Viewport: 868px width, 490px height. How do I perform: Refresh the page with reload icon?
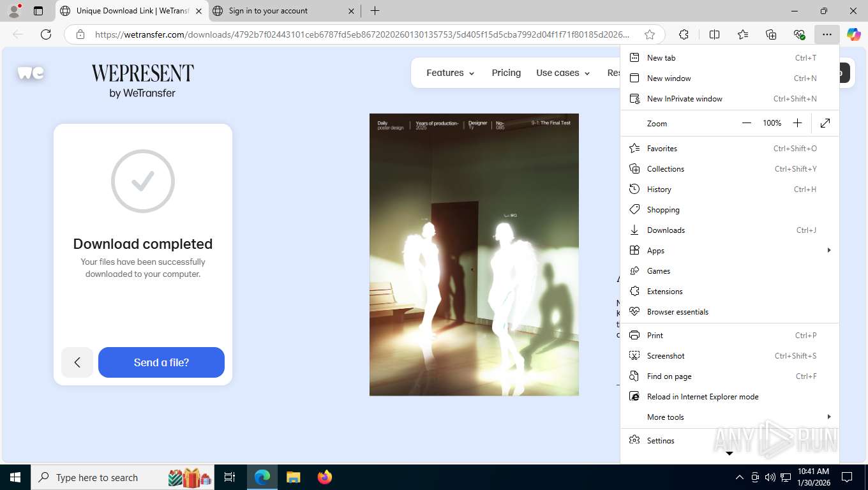[46, 34]
